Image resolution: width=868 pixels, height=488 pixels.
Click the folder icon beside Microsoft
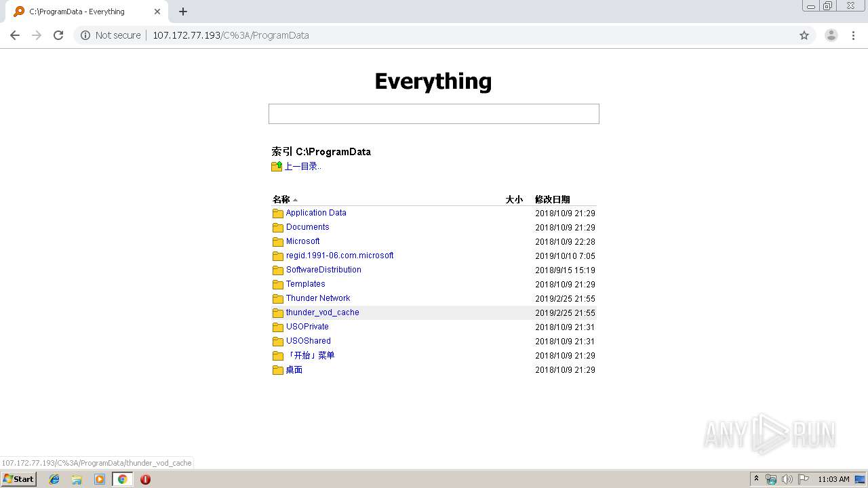[278, 242]
